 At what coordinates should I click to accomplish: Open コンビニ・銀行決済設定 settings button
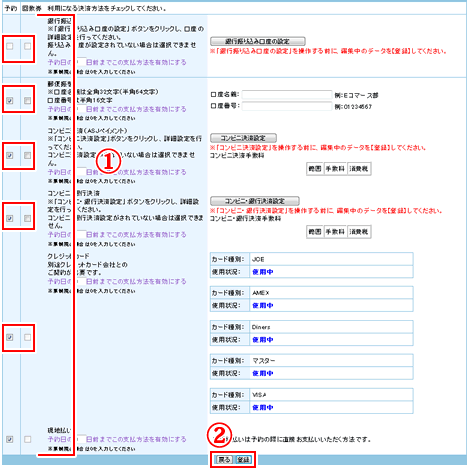click(x=255, y=201)
